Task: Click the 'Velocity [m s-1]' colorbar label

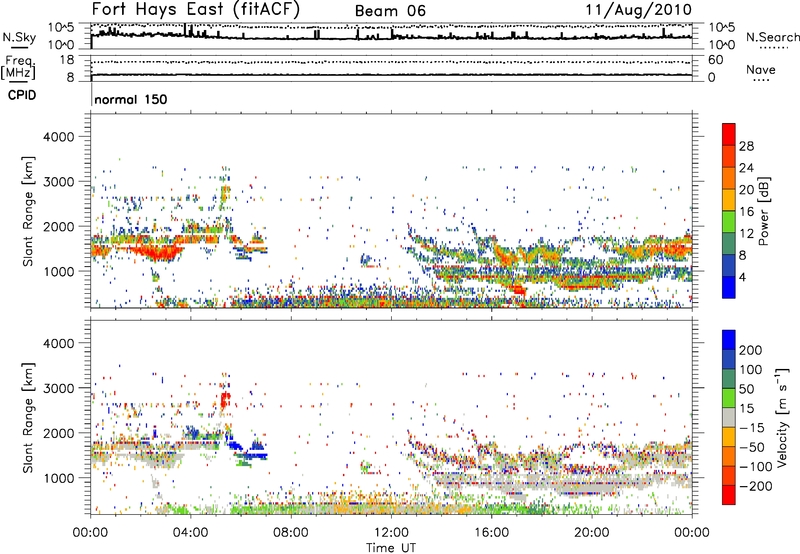Action: coord(781,417)
